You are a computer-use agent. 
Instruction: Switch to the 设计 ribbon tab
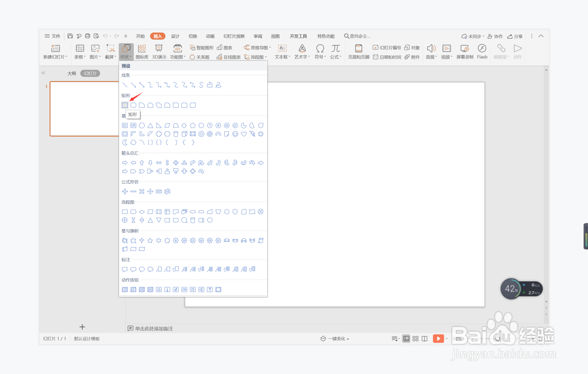click(x=175, y=36)
